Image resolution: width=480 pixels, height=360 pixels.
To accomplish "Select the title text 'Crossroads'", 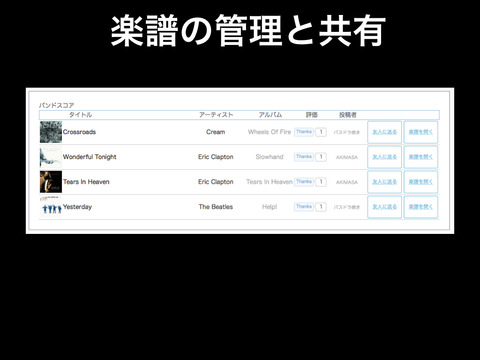I will [79, 132].
